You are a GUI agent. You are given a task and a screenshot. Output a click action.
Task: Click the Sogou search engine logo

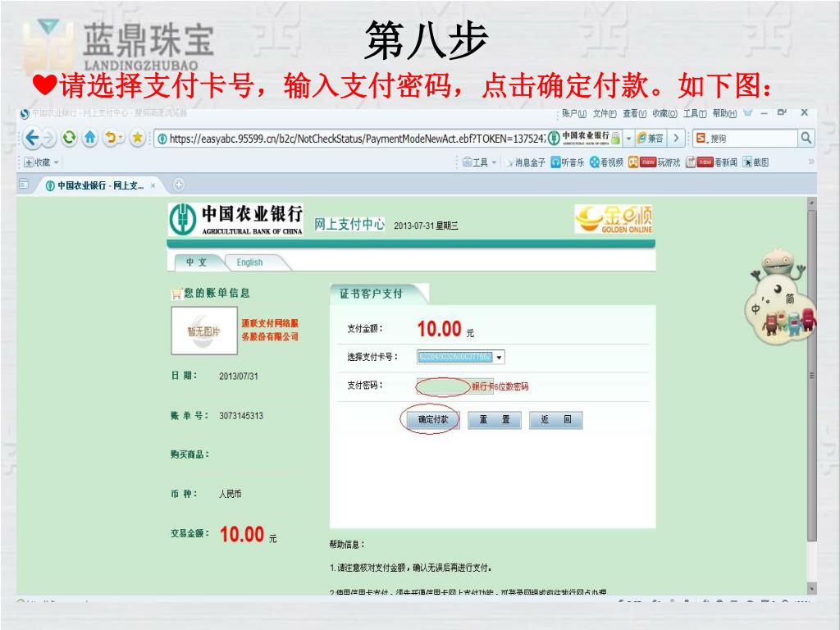click(x=701, y=138)
